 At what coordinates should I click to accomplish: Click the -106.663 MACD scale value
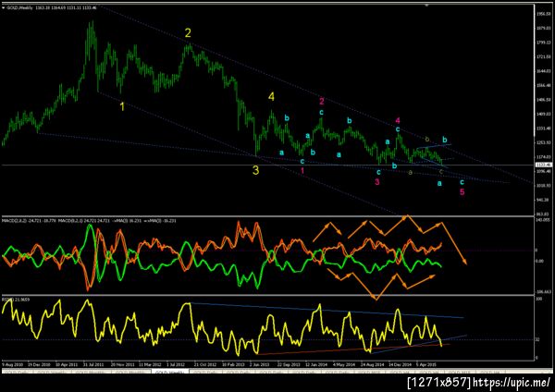(x=543, y=292)
